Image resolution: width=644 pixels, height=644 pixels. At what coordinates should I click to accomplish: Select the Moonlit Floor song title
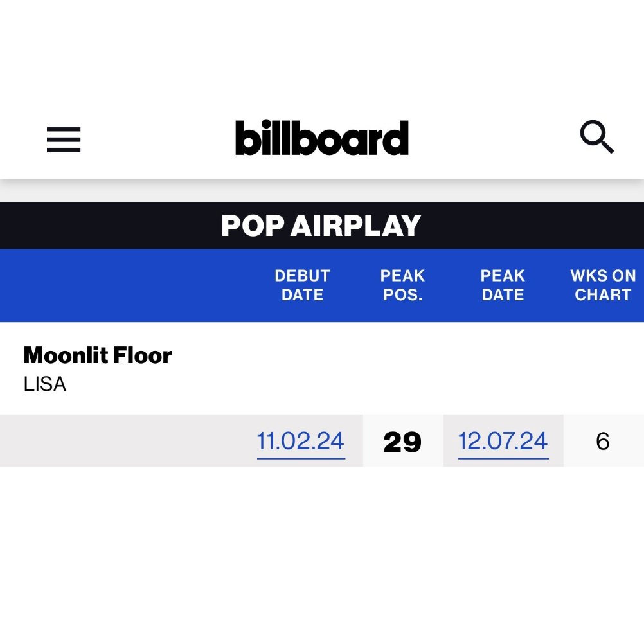(98, 355)
